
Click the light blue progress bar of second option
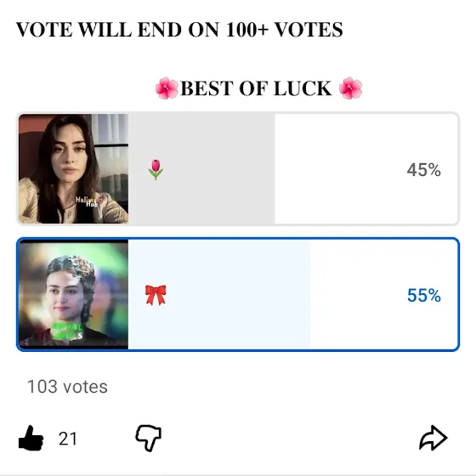click(219, 294)
